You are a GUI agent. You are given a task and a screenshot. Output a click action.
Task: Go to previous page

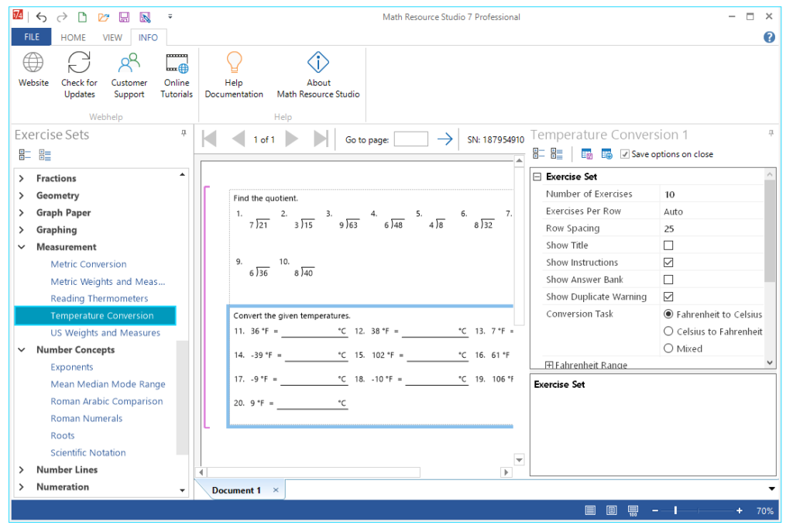point(239,139)
